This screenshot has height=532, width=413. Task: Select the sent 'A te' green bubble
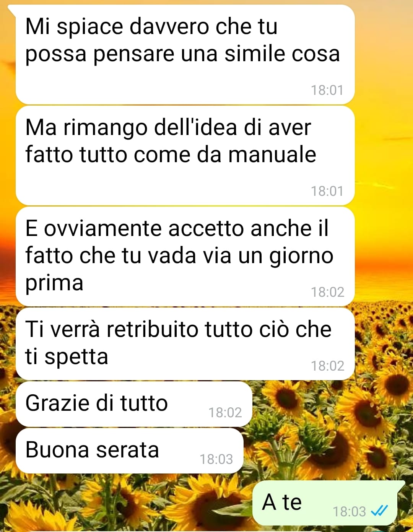tap(325, 503)
